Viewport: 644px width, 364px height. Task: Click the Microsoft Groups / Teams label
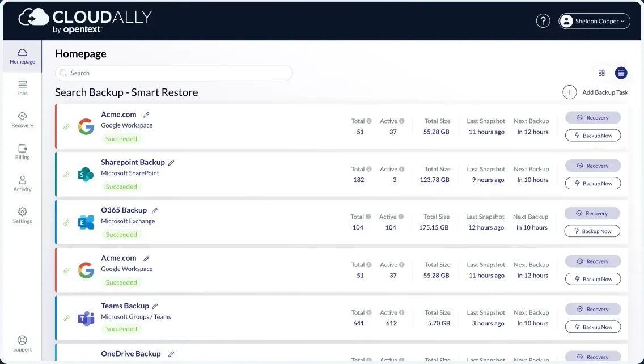pyautogui.click(x=136, y=317)
